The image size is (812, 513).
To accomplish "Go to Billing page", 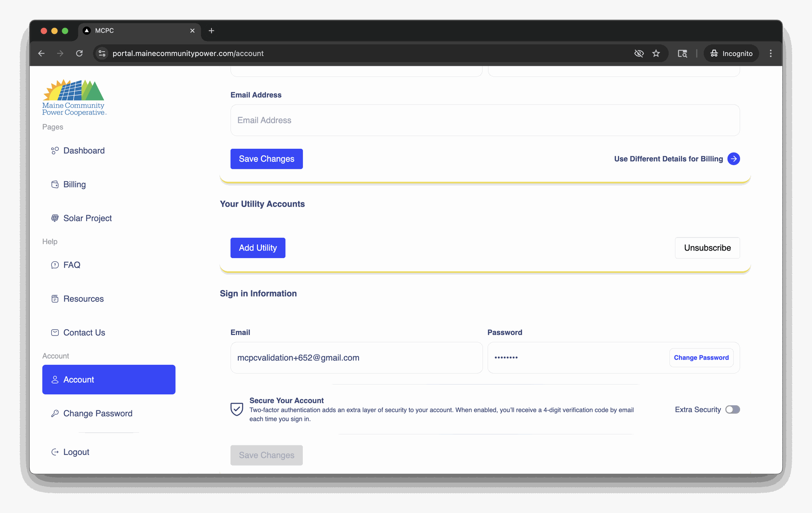I will tap(74, 184).
